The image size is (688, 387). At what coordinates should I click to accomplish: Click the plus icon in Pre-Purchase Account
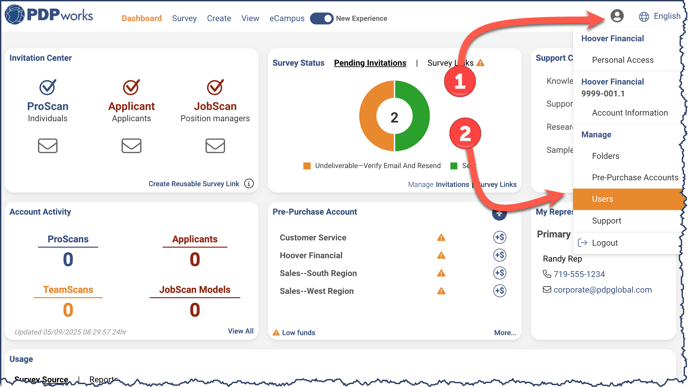click(499, 214)
